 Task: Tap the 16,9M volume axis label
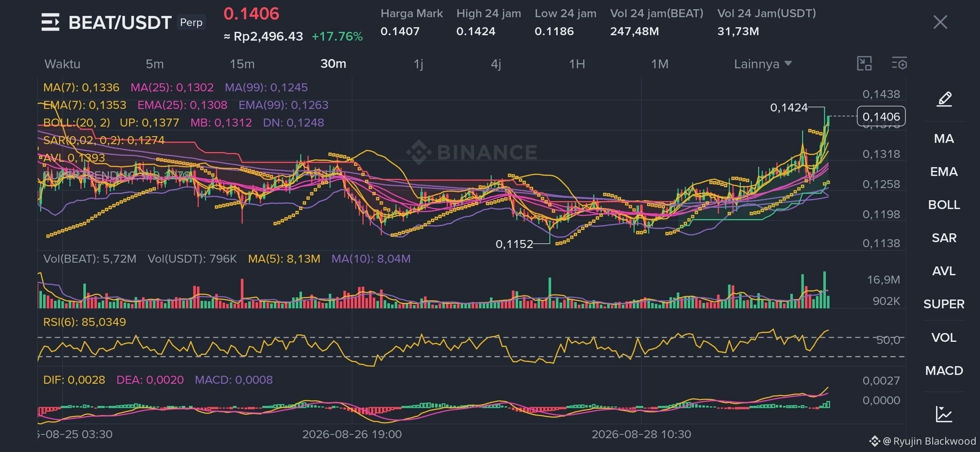pos(884,280)
